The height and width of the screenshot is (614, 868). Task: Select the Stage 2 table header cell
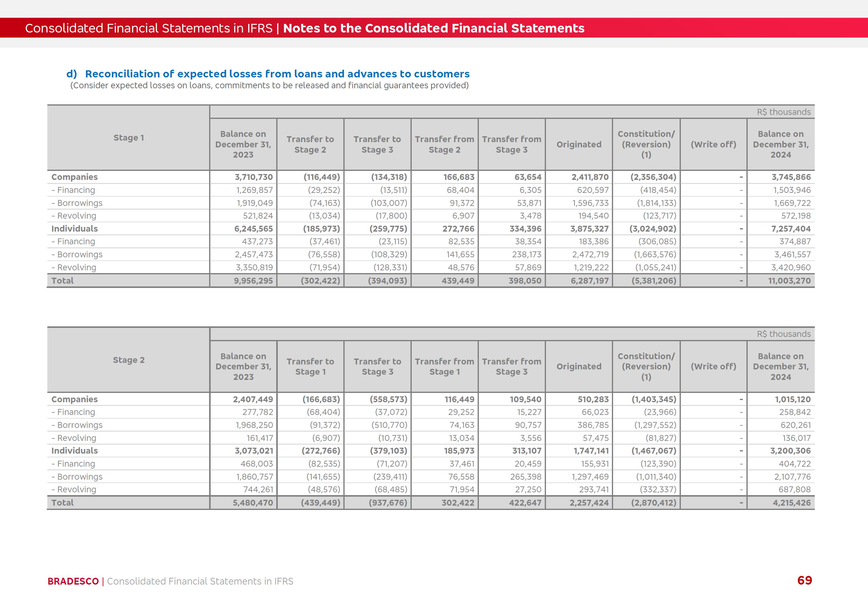[129, 360]
